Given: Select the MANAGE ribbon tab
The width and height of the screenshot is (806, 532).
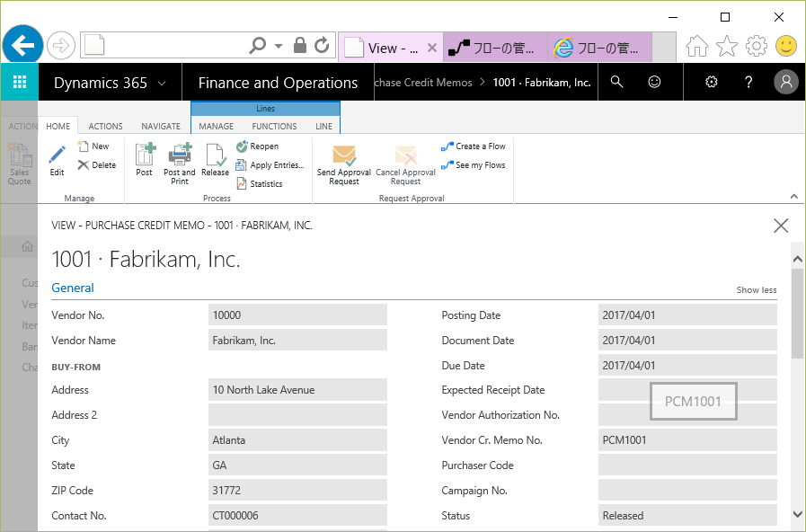Looking at the screenshot, I should (216, 126).
